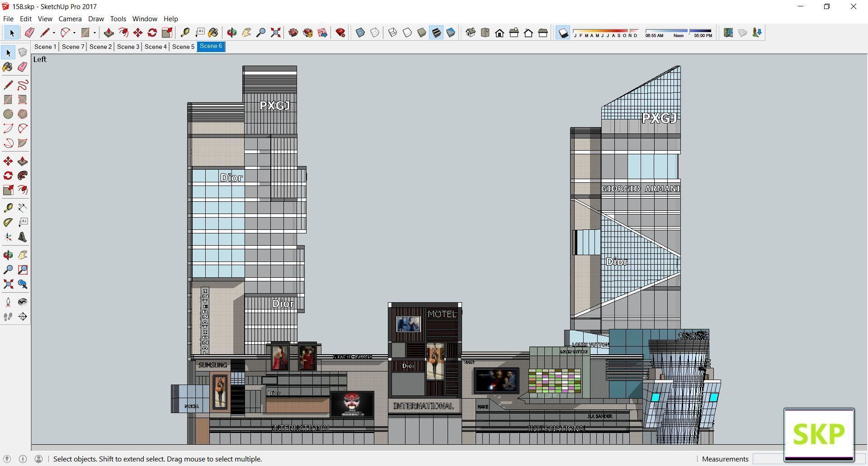Screen dimensions: 868x466
Task: Switch to Top view icon
Action: tap(485, 33)
